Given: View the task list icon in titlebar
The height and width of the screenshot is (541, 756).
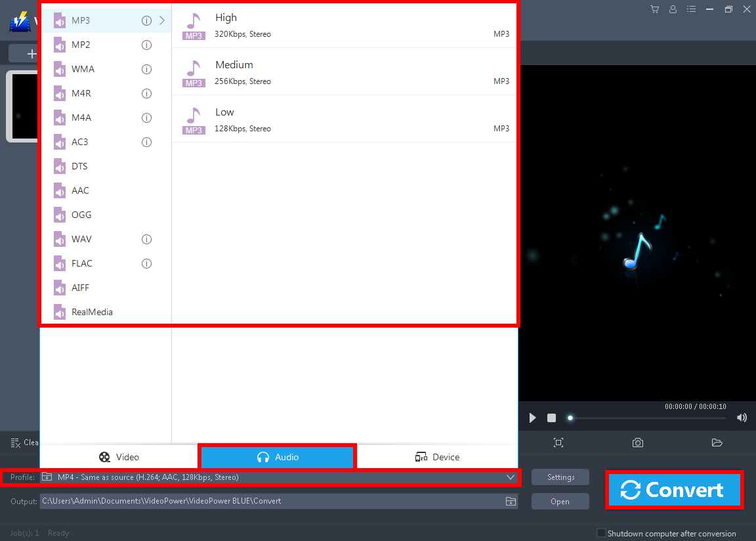Looking at the screenshot, I should (x=691, y=9).
